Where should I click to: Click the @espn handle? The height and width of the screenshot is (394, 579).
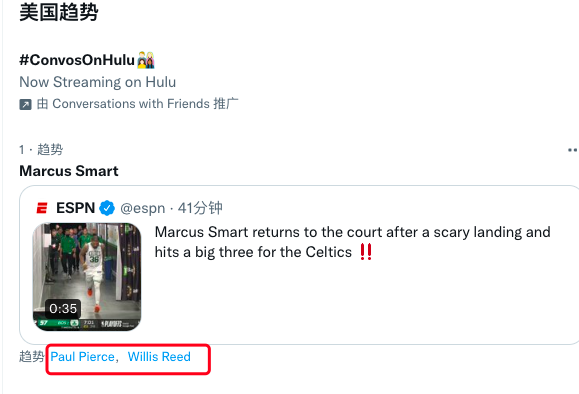pyautogui.click(x=143, y=209)
